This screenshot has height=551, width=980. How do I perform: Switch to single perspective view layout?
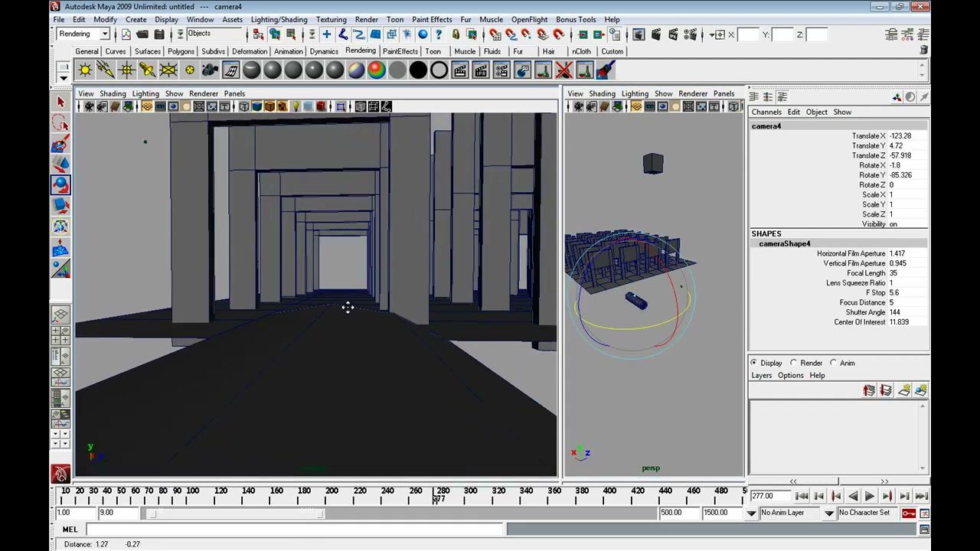coord(61,315)
